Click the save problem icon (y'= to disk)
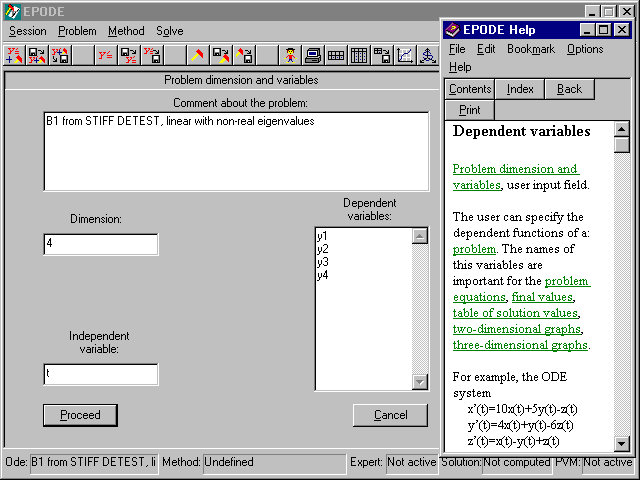The width and height of the screenshot is (640, 480). [x=151, y=56]
